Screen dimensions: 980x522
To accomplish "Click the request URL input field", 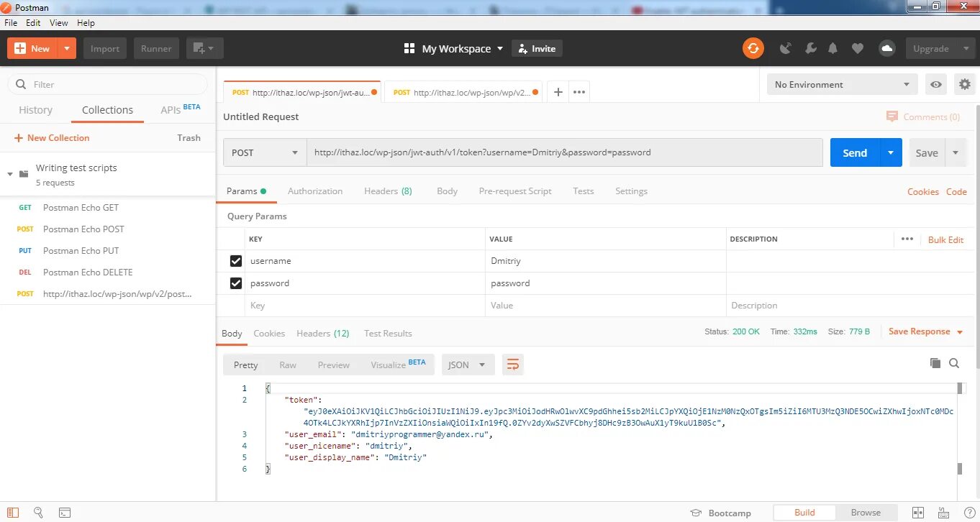I will pyautogui.click(x=565, y=152).
